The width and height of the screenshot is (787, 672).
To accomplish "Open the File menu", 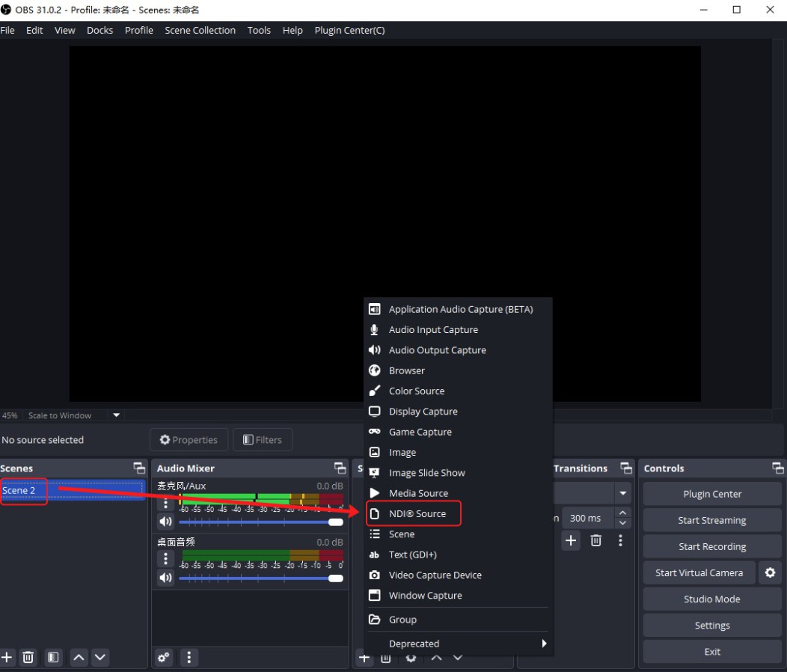I will (x=7, y=30).
